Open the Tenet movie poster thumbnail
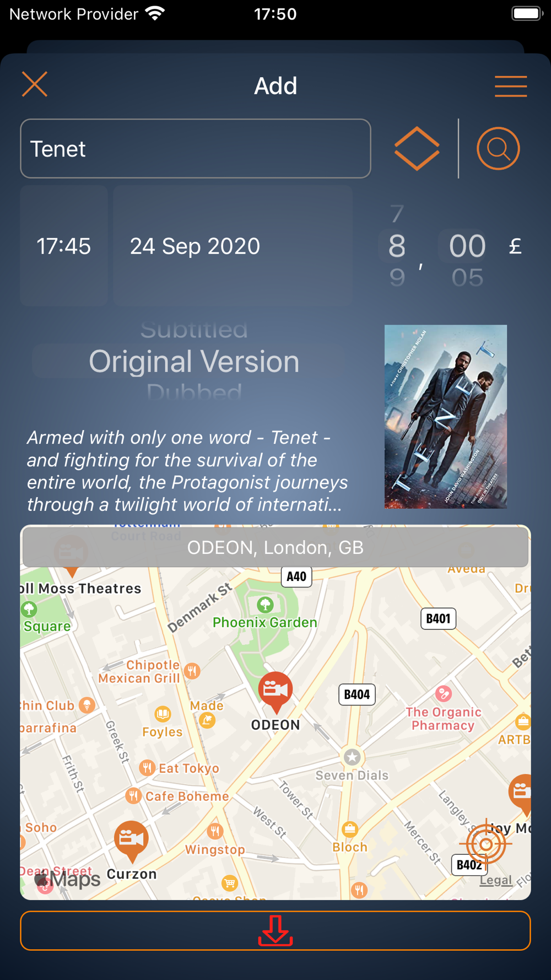Viewport: 551px width, 980px height. click(446, 417)
